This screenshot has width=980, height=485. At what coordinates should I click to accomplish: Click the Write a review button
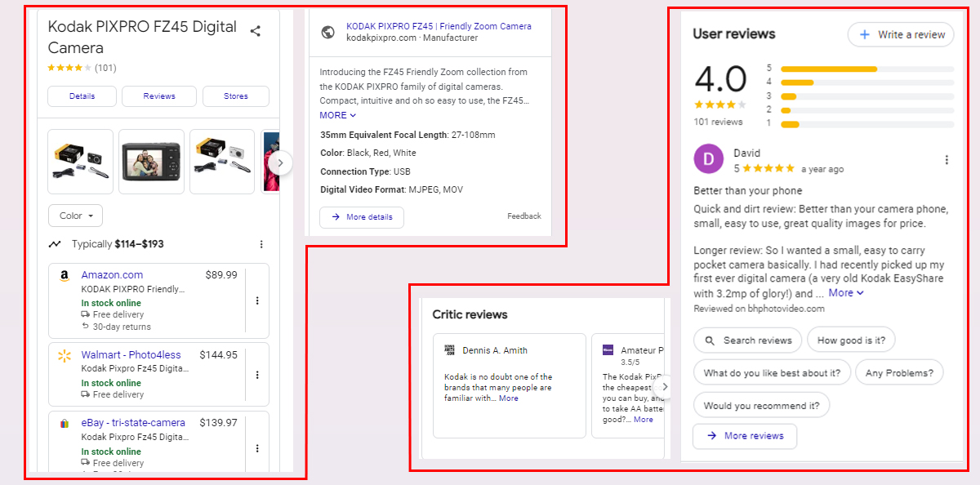pyautogui.click(x=900, y=34)
